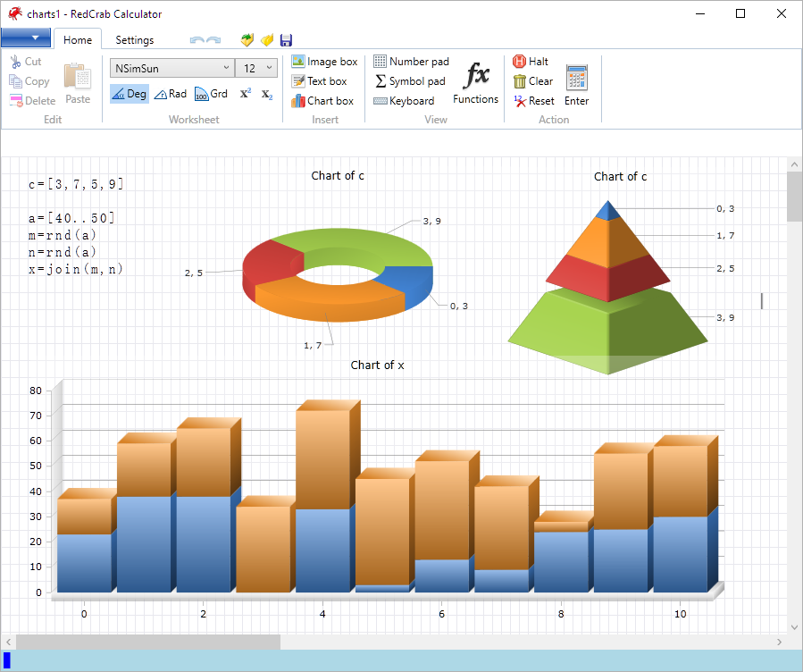Click the Reset action icon

point(520,101)
